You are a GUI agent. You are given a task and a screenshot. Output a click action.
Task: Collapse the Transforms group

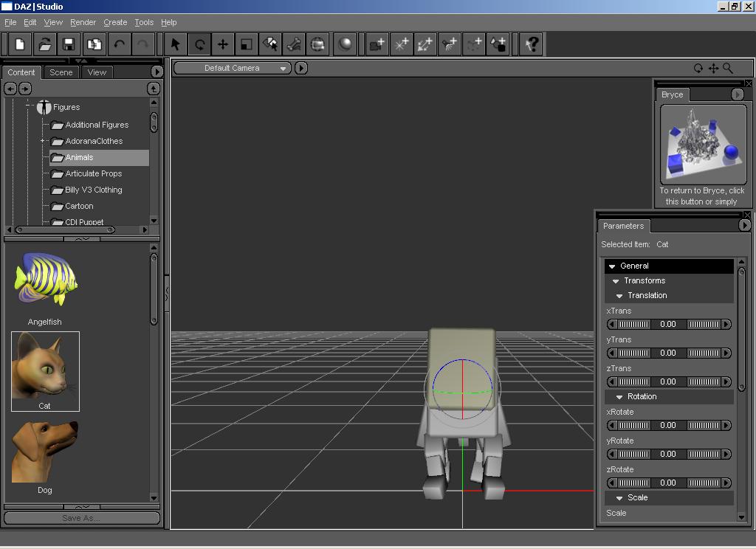click(x=616, y=281)
